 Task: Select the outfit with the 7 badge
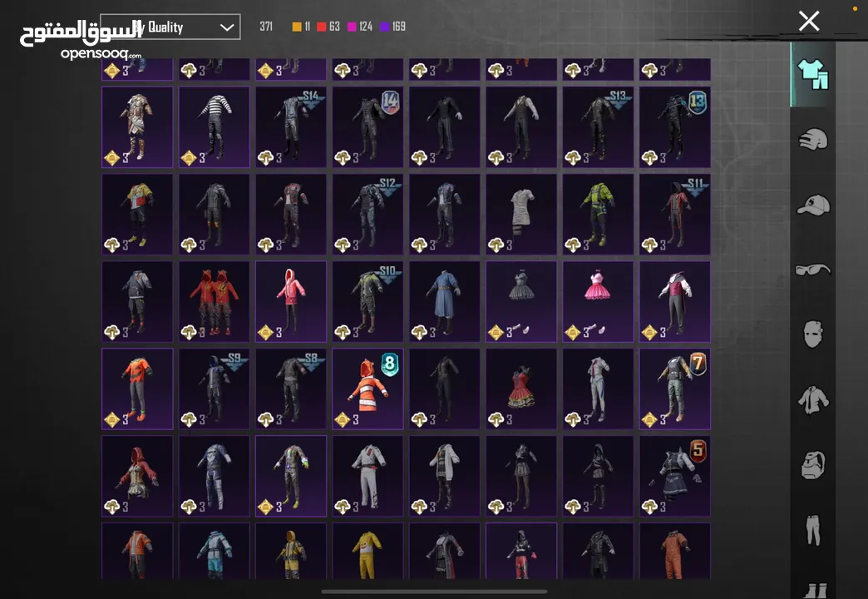point(675,389)
